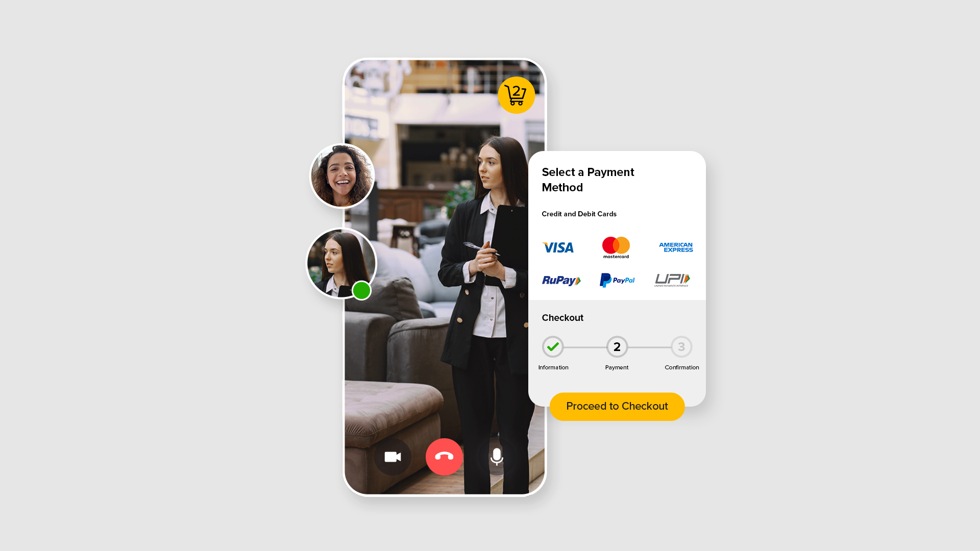Check the Information step completion mark
Viewport: 980px width, 551px height.
(553, 346)
